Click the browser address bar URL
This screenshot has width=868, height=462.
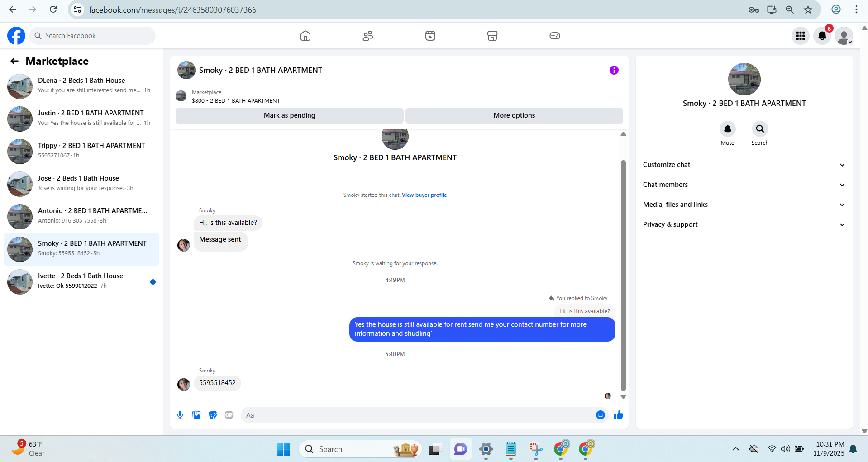pos(172,10)
